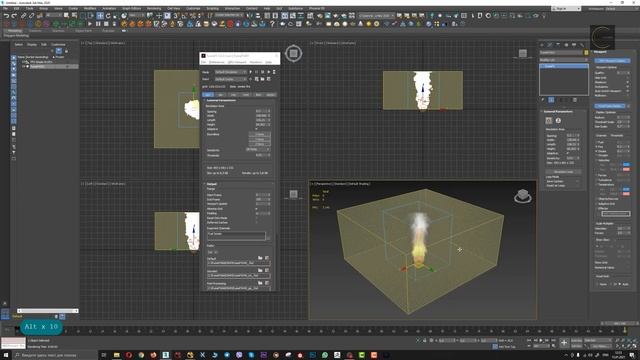
Task: Toggle the Adaptive checkbox in FumeFX dialog
Action: (x=257, y=129)
